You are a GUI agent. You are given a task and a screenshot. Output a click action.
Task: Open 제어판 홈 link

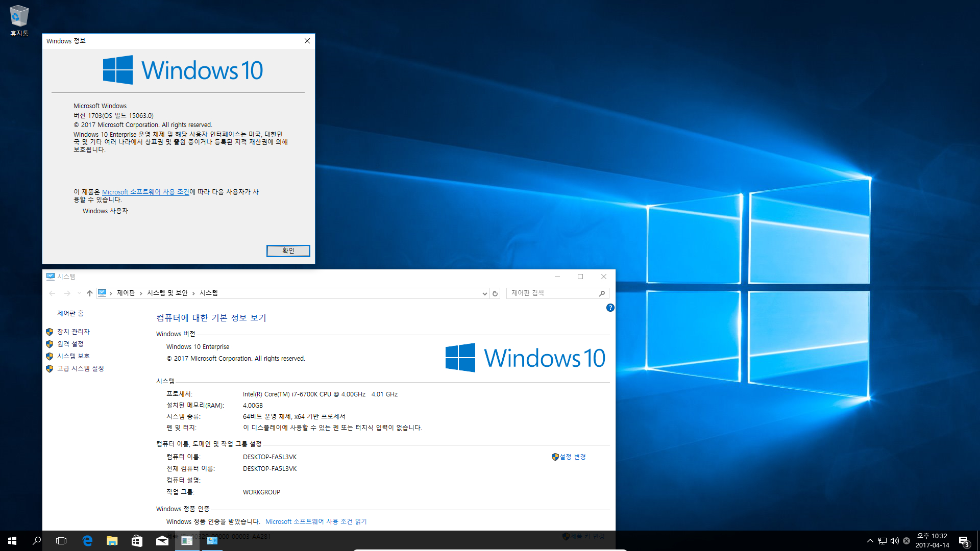click(70, 313)
